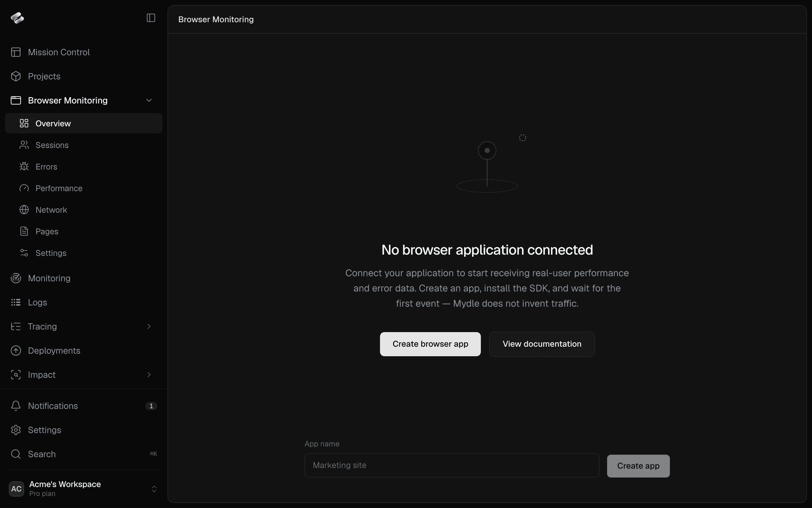The image size is (812, 508).
Task: Click the Tracing tree icon
Action: 16,326
